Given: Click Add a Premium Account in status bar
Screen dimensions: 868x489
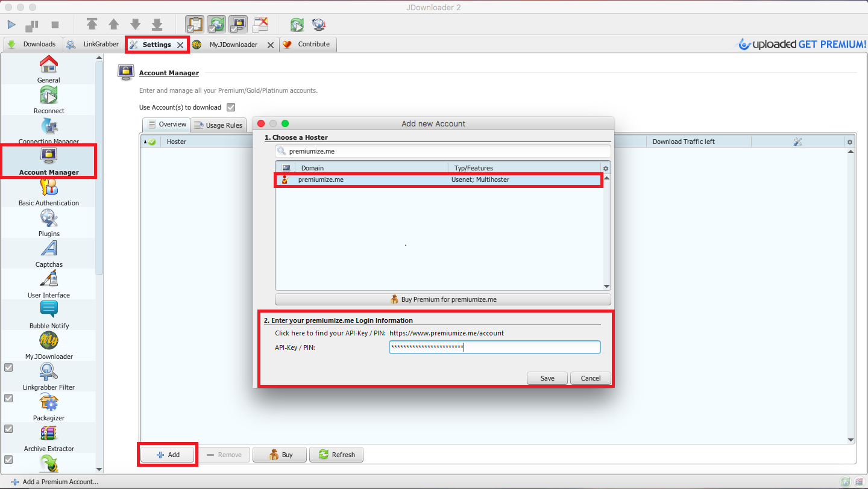Looking at the screenshot, I should 54,482.
